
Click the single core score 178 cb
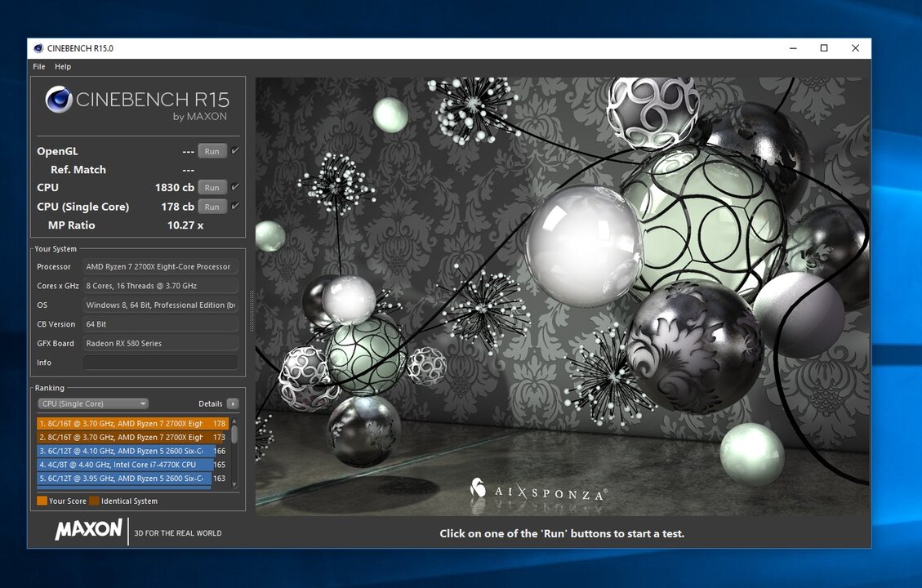tap(177, 207)
